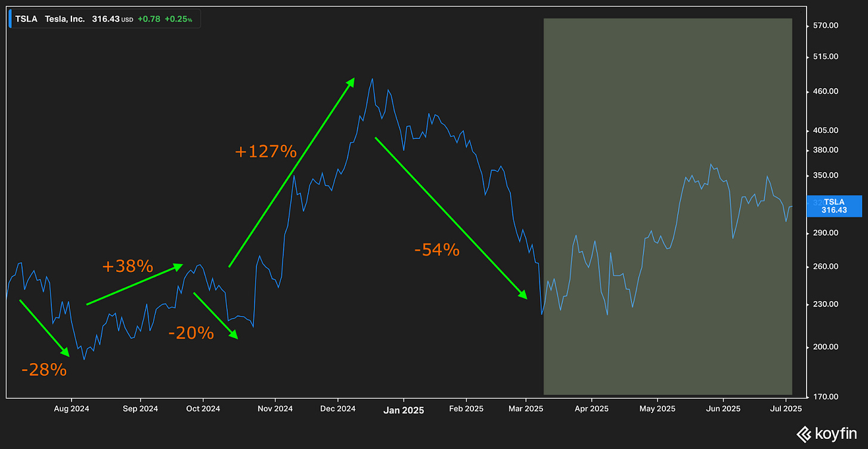The image size is (868, 449).
Task: Click the Tesla, Inc. company name in legend
Action: coord(65,19)
